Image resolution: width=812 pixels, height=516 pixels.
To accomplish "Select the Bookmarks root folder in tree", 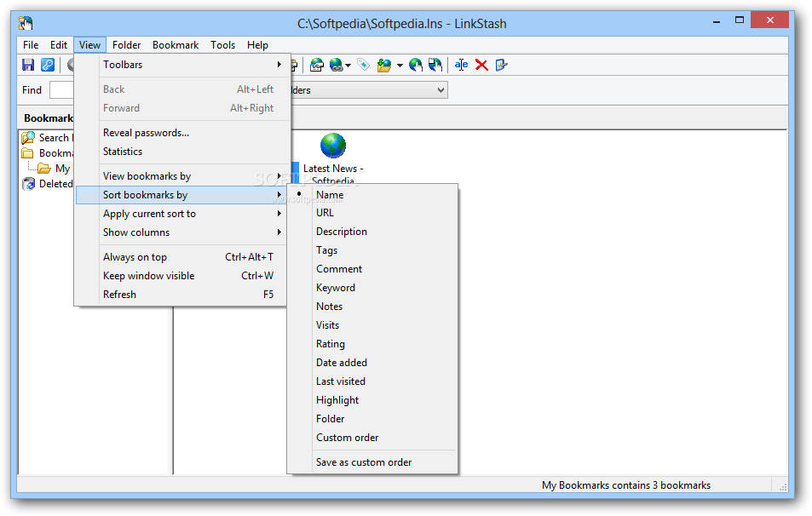I will [48, 153].
